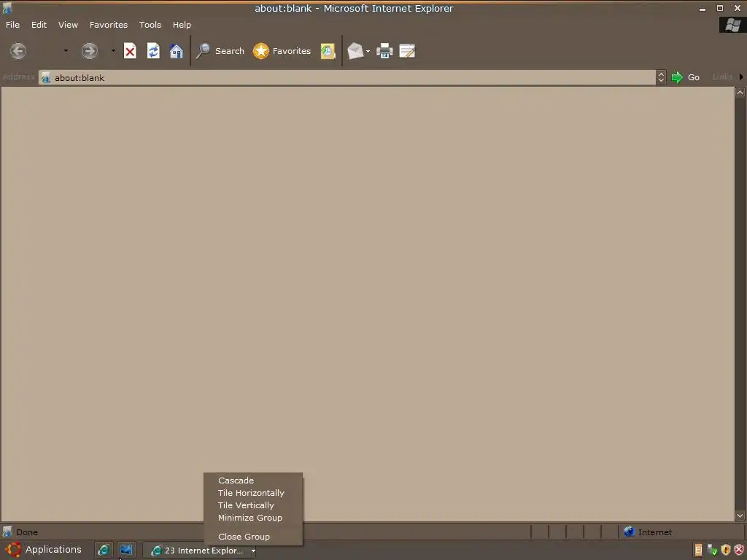Click the Windows flag logo throbber

(x=732, y=25)
